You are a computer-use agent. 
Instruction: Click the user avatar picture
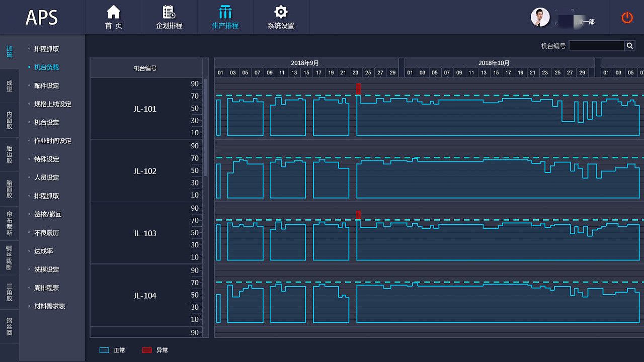point(540,17)
